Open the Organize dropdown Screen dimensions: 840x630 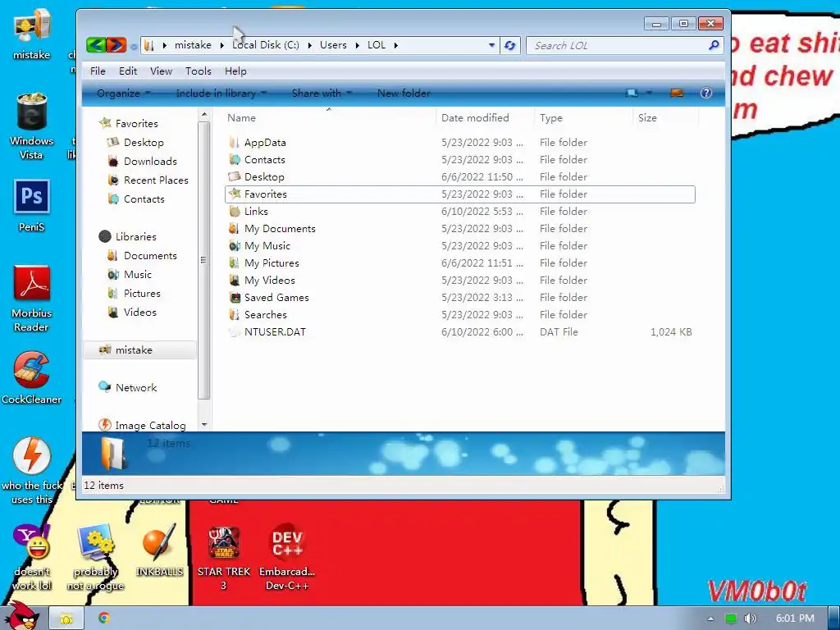coord(123,94)
